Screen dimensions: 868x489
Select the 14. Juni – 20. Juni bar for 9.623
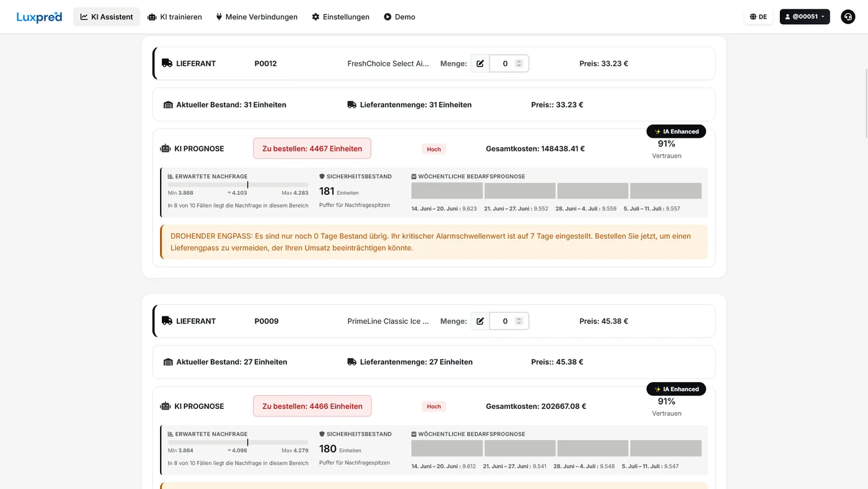tap(447, 191)
